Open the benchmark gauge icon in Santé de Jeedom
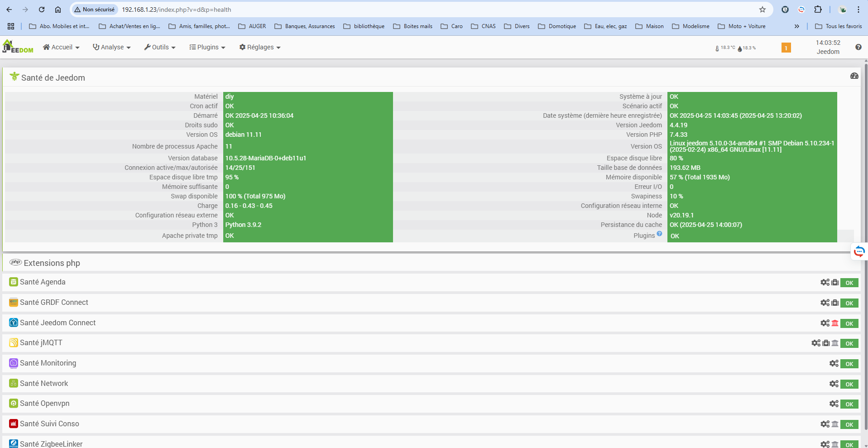The image size is (868, 448). click(854, 76)
